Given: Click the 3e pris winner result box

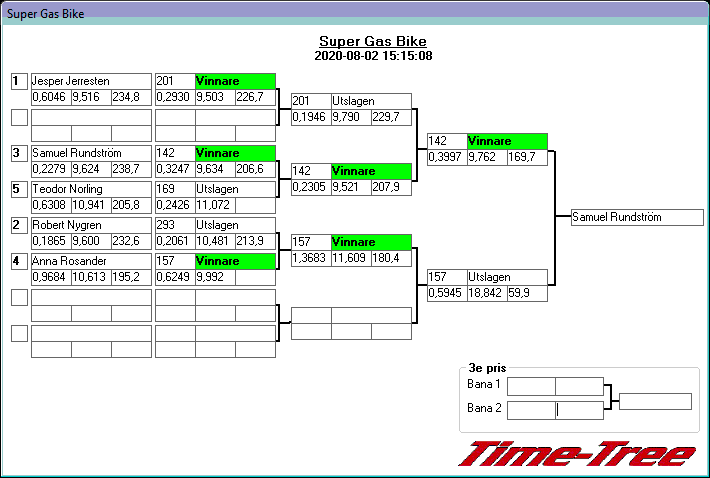Looking at the screenshot, I should tap(655, 401).
